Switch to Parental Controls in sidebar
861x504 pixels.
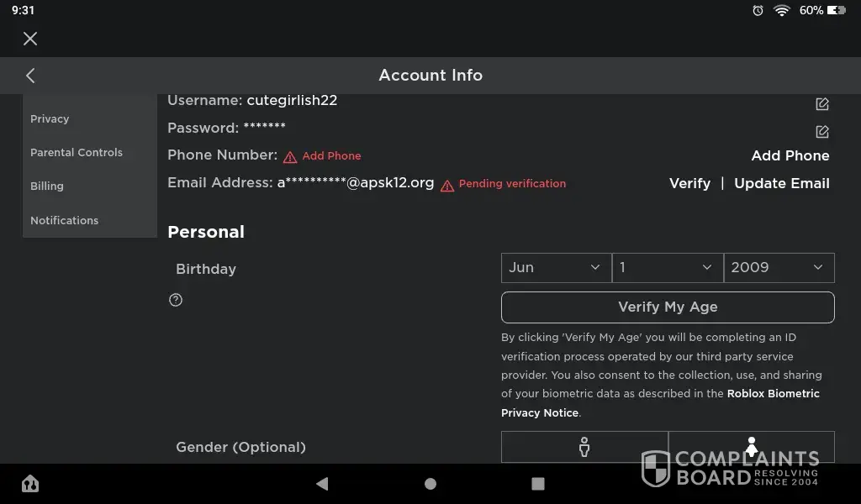tap(77, 153)
